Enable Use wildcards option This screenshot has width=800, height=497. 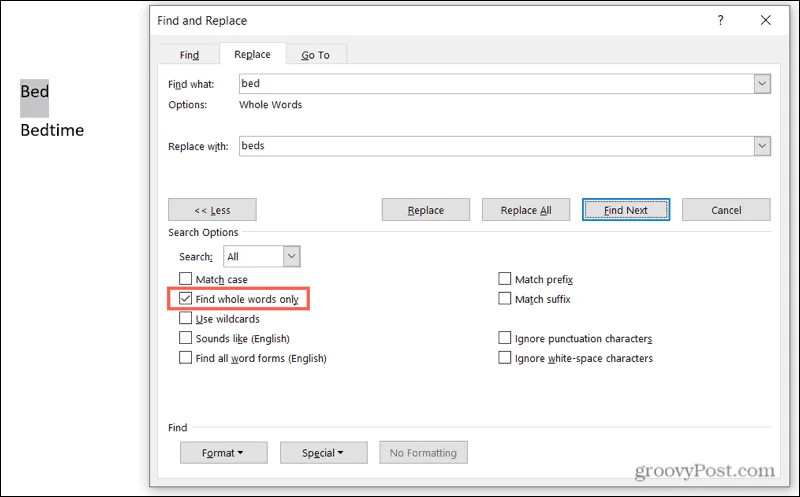point(185,318)
